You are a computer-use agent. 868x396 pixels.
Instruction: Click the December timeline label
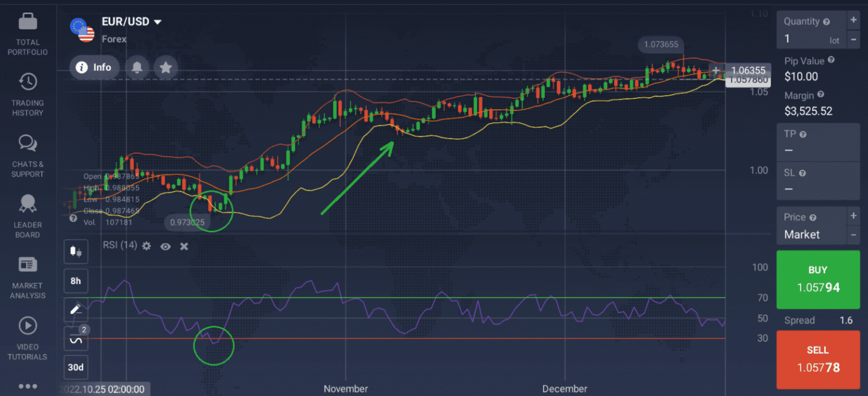pos(565,389)
